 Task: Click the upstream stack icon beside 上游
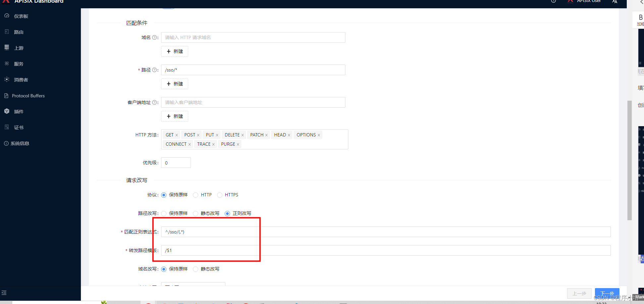[7, 48]
